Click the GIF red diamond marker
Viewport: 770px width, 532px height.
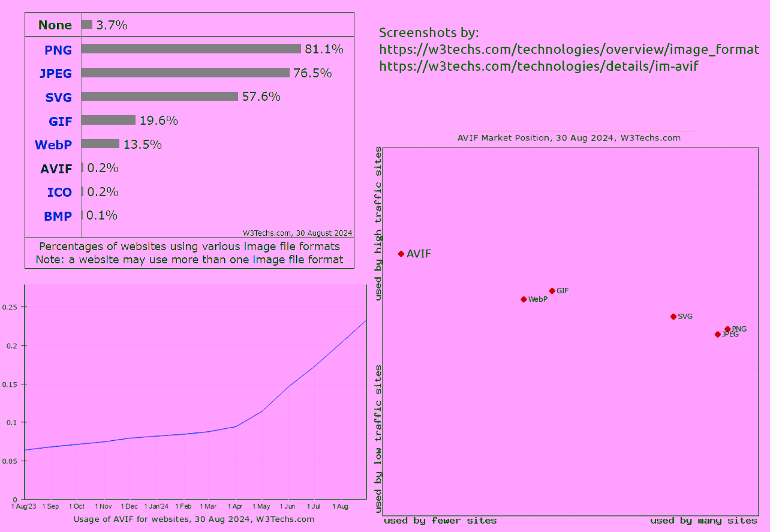(x=552, y=291)
